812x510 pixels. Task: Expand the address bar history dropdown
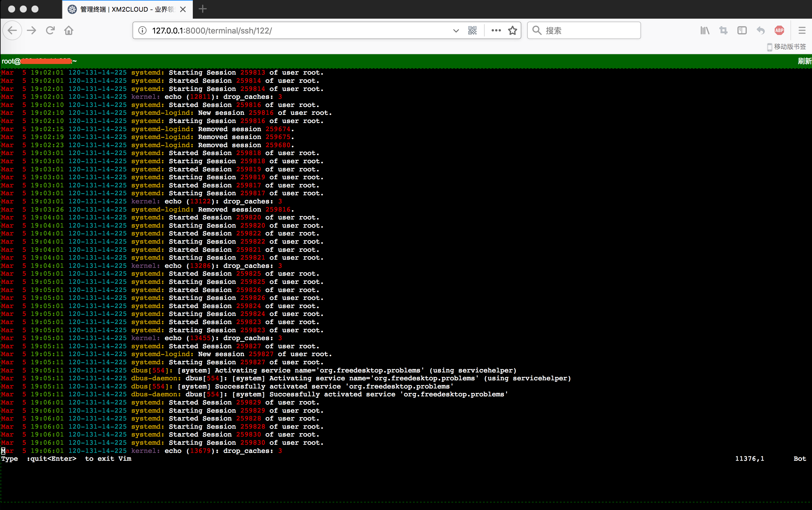456,30
